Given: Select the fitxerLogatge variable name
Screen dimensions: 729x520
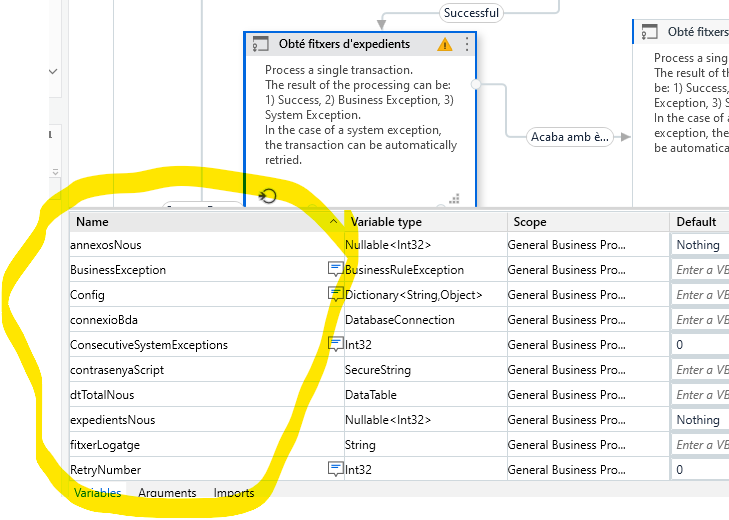Looking at the screenshot, I should pyautogui.click(x=105, y=445).
